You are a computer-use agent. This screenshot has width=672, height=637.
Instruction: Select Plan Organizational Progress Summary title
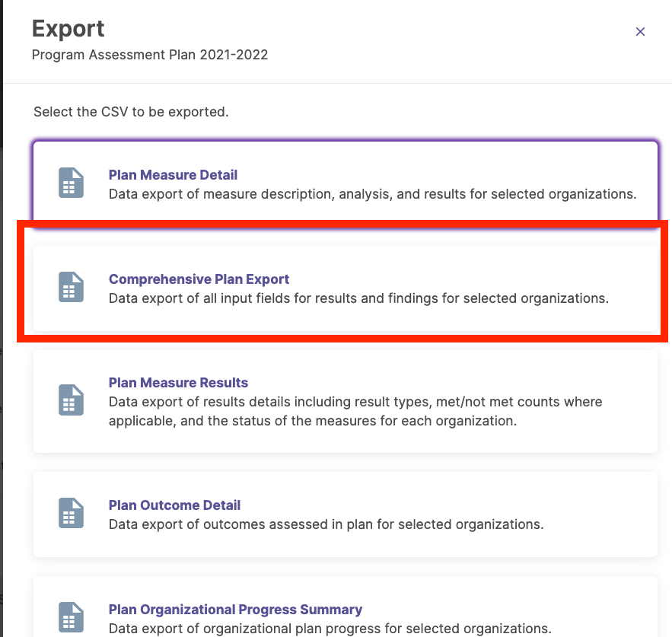coord(235,610)
